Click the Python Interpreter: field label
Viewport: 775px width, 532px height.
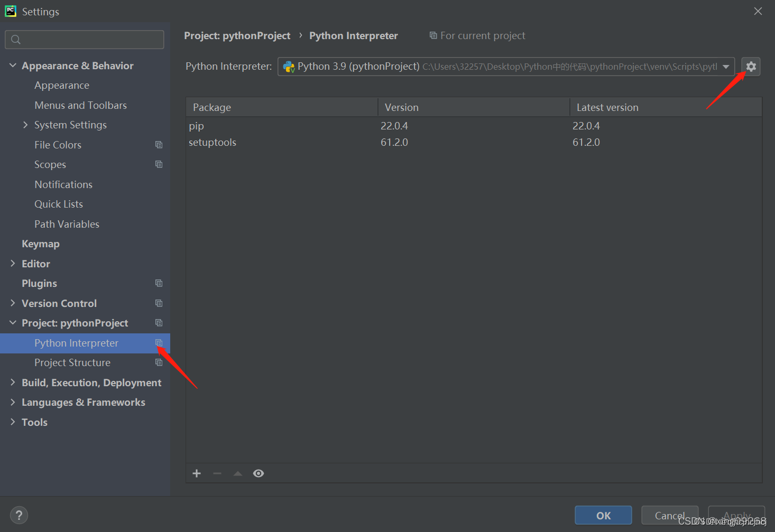pos(228,66)
